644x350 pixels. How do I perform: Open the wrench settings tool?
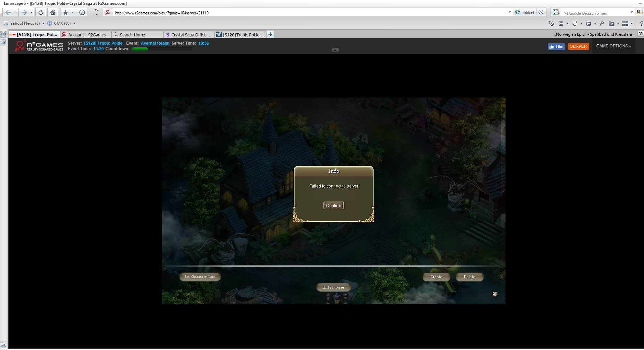pyautogui.click(x=601, y=24)
